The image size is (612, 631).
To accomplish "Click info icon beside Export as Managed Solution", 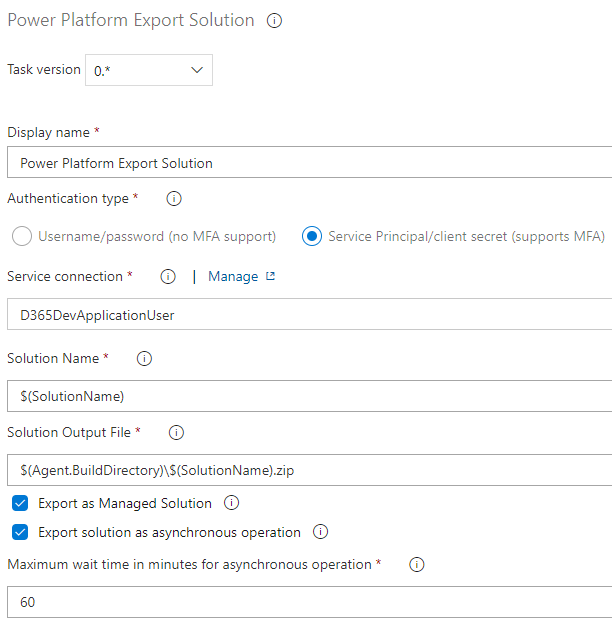I will (x=232, y=503).
